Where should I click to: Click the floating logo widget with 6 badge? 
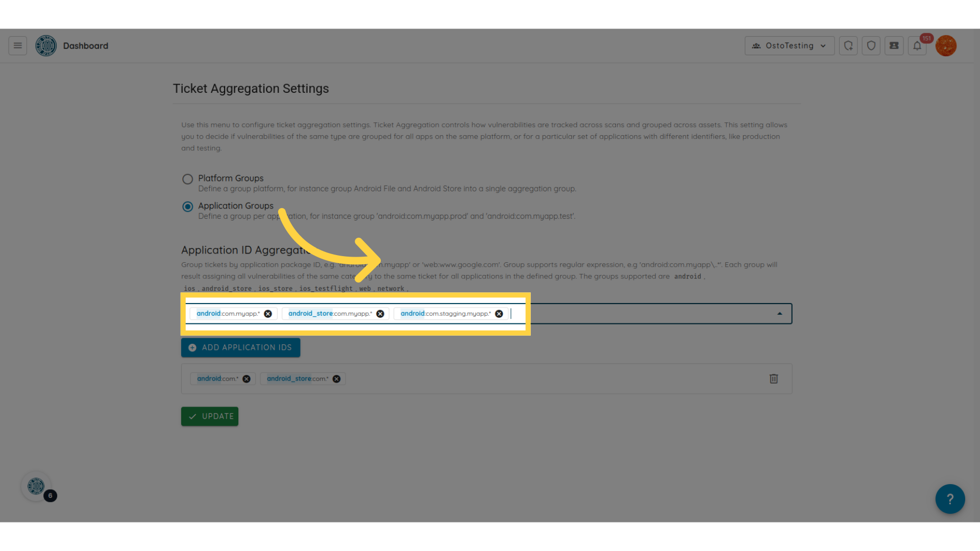[36, 486]
